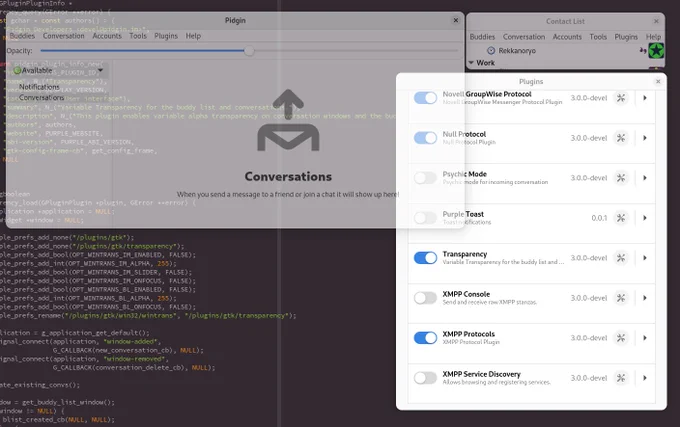Open Plugins menu in Contact List window
Viewport: 680px width, 427px height.
coord(626,37)
